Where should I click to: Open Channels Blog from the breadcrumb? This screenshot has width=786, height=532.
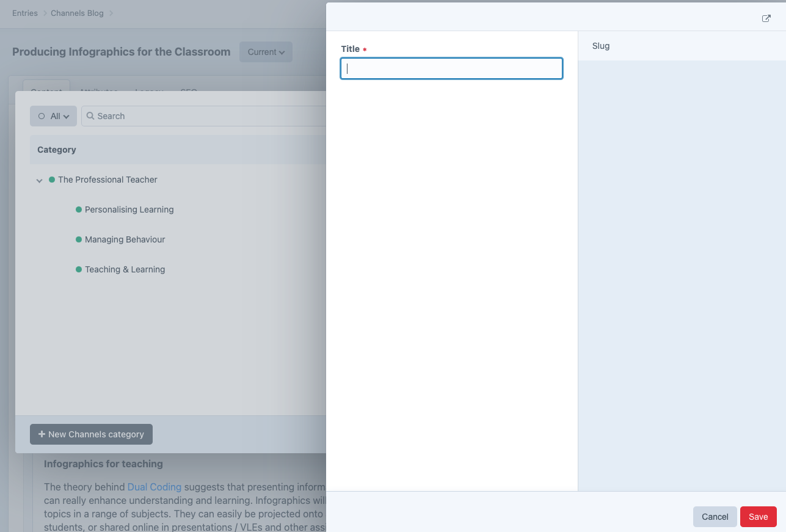click(76, 13)
